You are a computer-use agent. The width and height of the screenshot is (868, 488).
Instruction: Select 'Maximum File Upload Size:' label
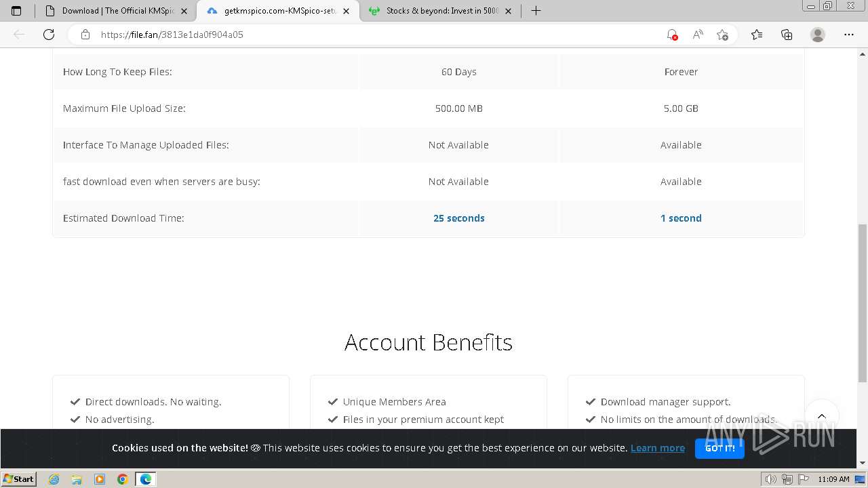(x=124, y=108)
